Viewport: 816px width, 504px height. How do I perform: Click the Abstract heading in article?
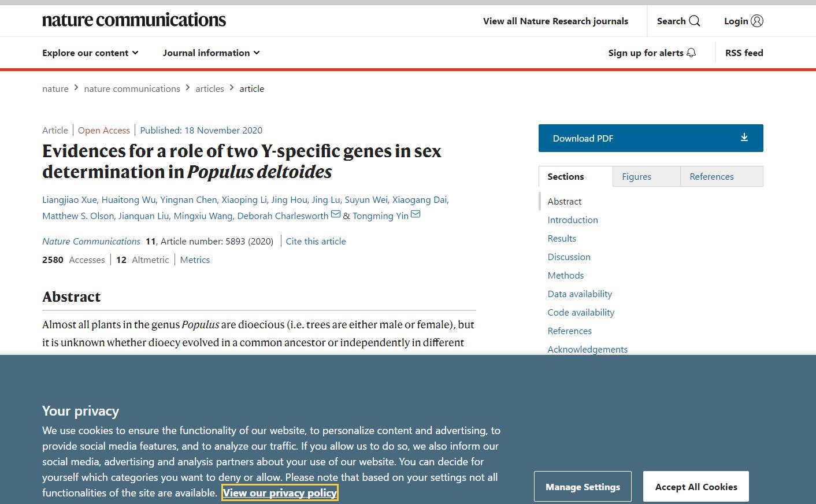pos(72,297)
